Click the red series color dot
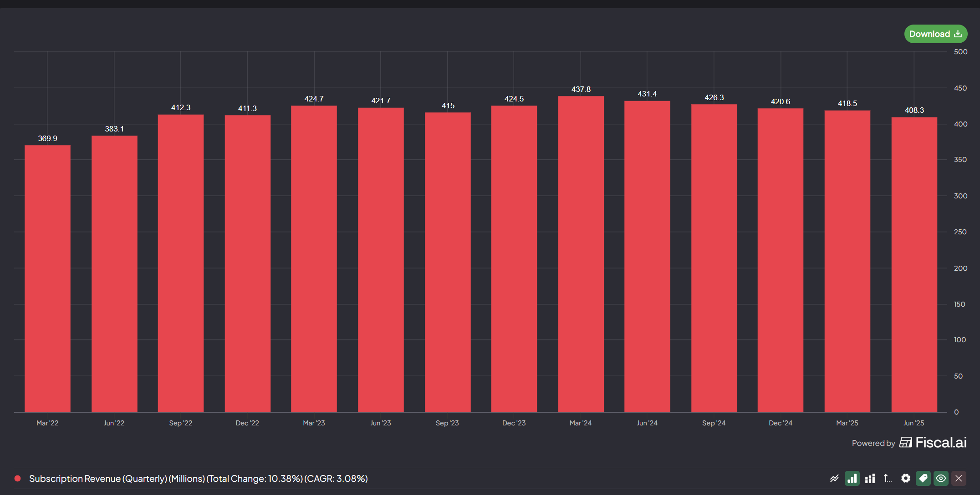 pos(18,479)
